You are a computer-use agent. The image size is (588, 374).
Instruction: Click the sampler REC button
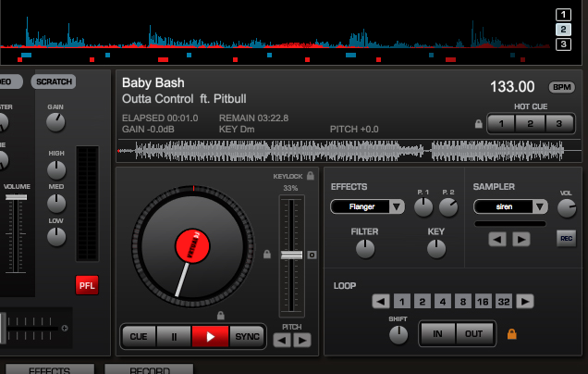coord(566,239)
